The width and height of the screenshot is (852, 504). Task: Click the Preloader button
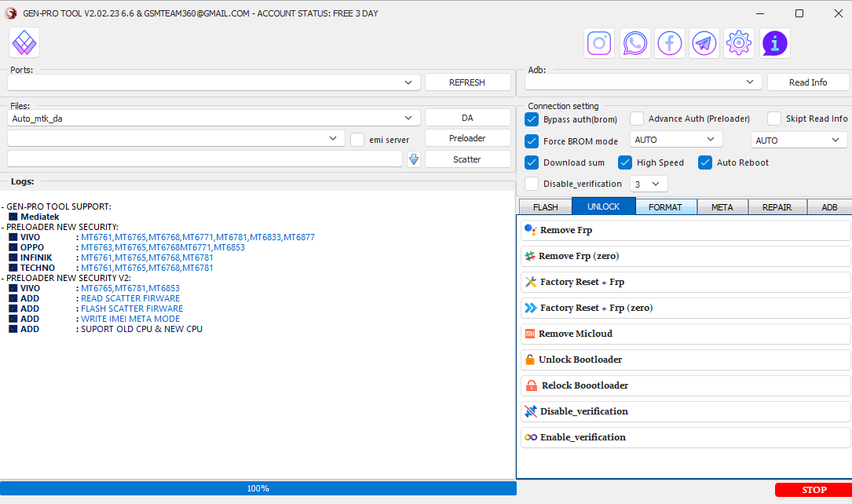(467, 138)
